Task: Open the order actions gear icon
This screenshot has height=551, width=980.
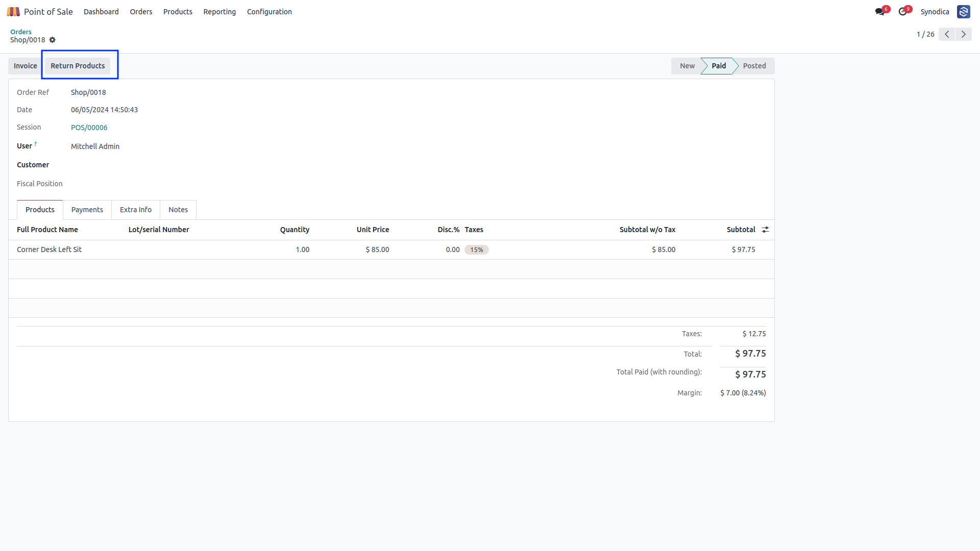Action: pos(52,40)
